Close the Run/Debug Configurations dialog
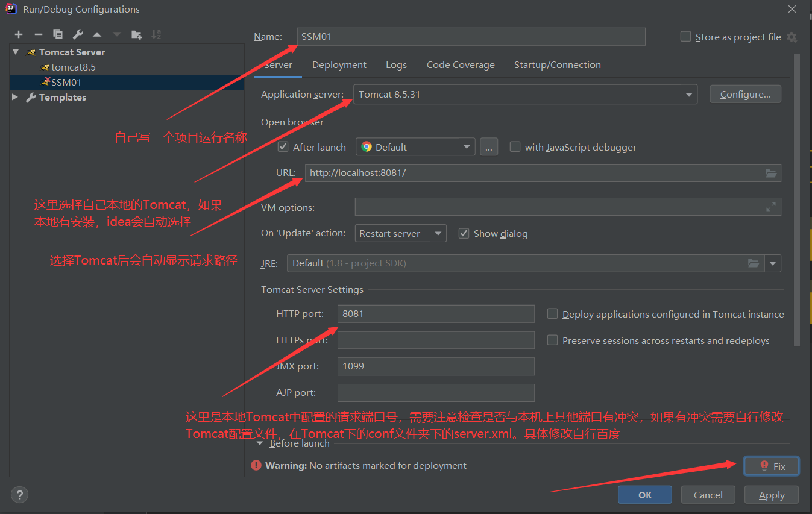This screenshot has height=514, width=812. click(x=792, y=9)
